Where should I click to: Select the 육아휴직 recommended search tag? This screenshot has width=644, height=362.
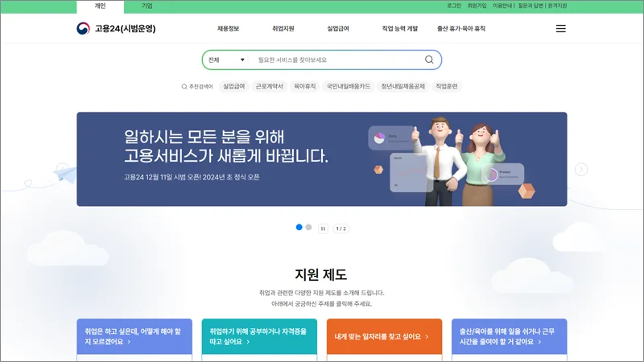point(305,86)
